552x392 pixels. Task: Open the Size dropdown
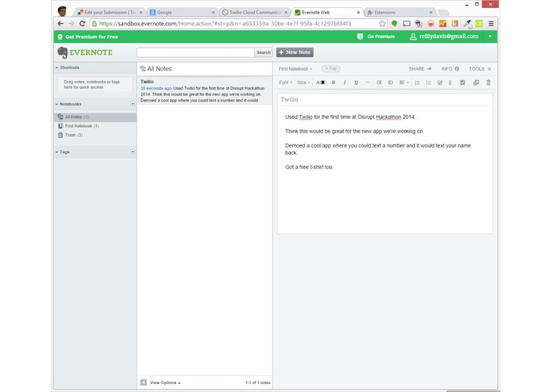(303, 83)
